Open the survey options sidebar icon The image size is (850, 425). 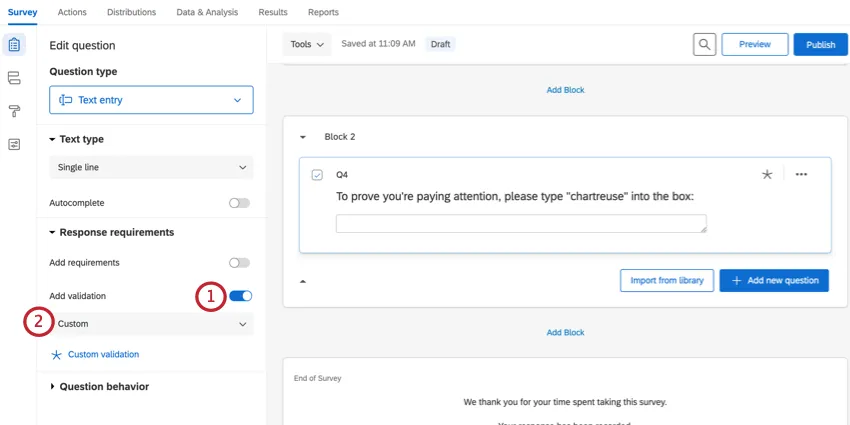[14, 144]
